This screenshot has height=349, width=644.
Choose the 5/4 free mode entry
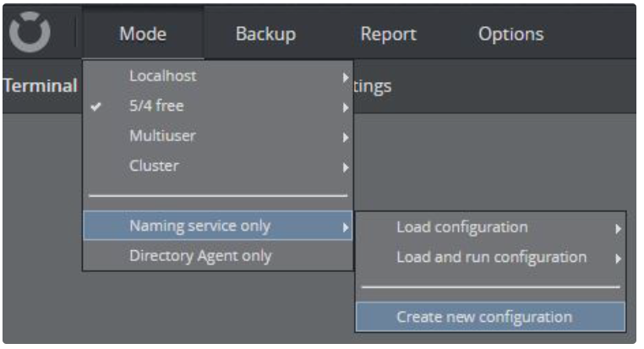(218, 106)
